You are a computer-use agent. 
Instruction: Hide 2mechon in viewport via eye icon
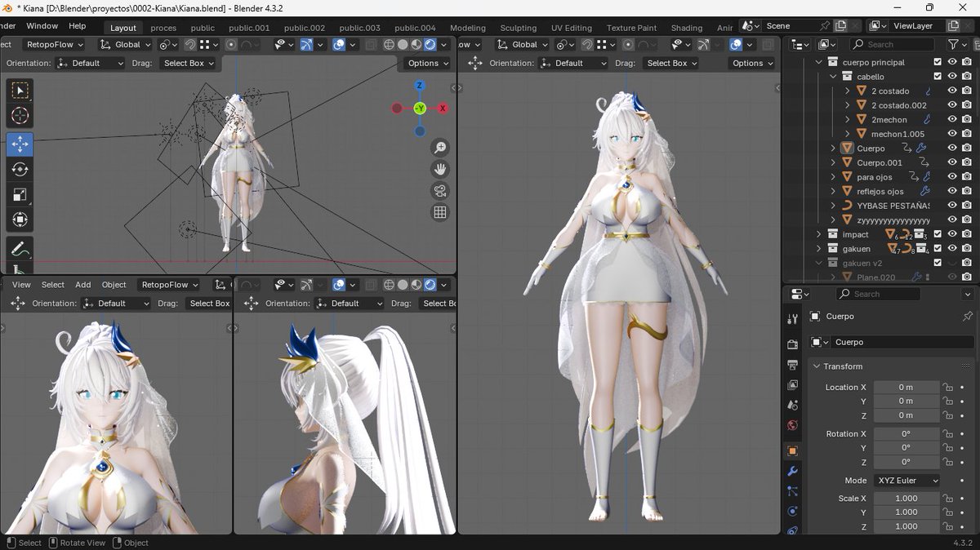click(x=952, y=120)
